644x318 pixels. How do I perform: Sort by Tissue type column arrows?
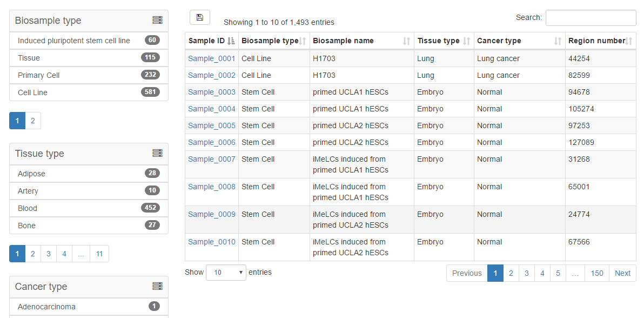point(466,41)
